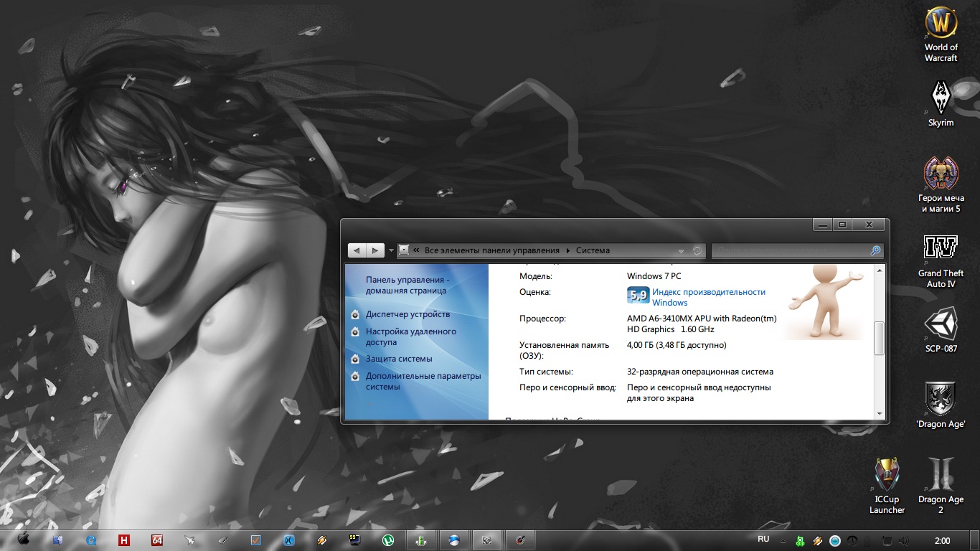Click the Apple-logo Start button
Screen dimensions: 980x551
23,540
